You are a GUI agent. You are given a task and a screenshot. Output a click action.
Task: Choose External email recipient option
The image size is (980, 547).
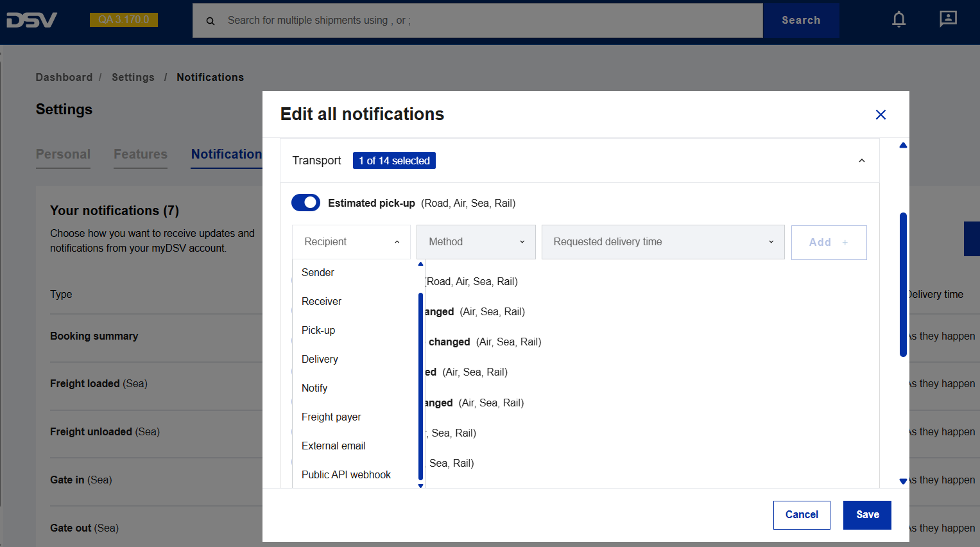[334, 446]
